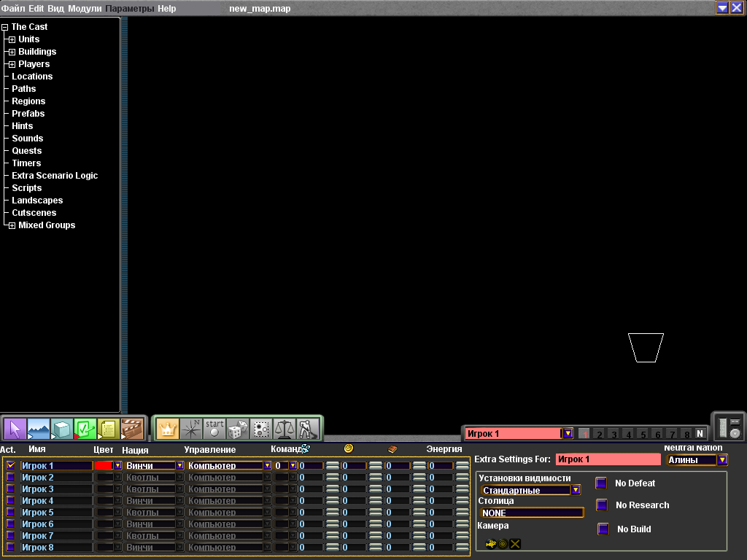Open the Компьютер control dropdown for Игрок 1
747x560 pixels.
pos(267,466)
